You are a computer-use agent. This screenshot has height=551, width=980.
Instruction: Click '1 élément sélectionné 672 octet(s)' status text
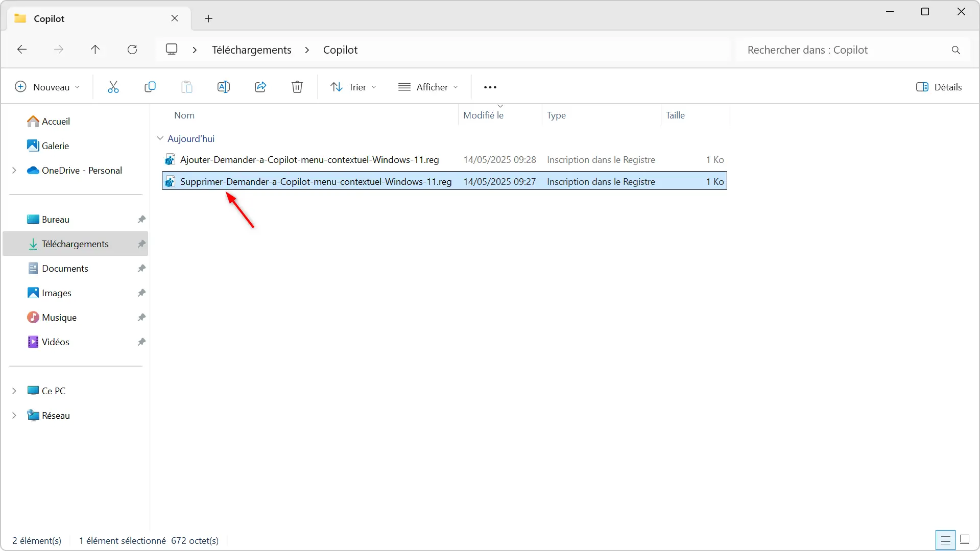coord(149,541)
